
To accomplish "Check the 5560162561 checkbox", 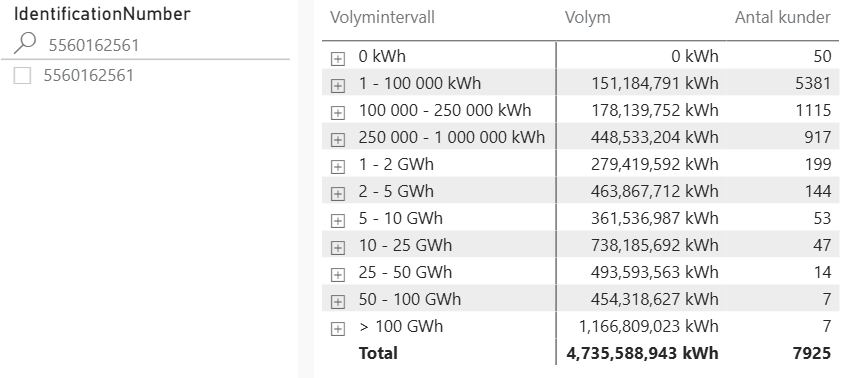I will coord(22,75).
